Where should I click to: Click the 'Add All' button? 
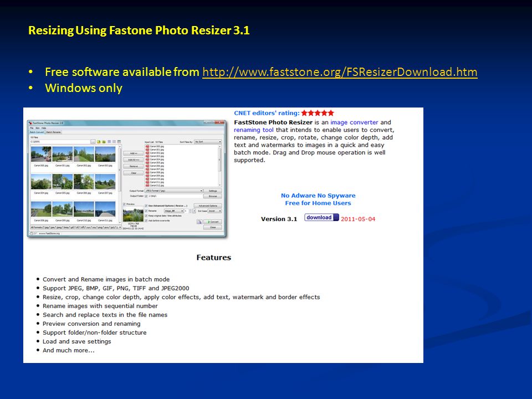click(x=134, y=160)
